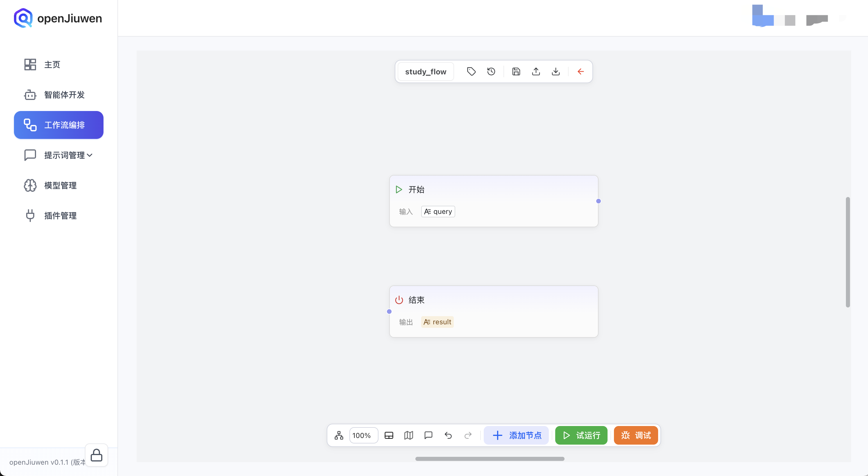The image size is (868, 476).
Task: Click the upload/export arrow icon
Action: [x=536, y=71]
